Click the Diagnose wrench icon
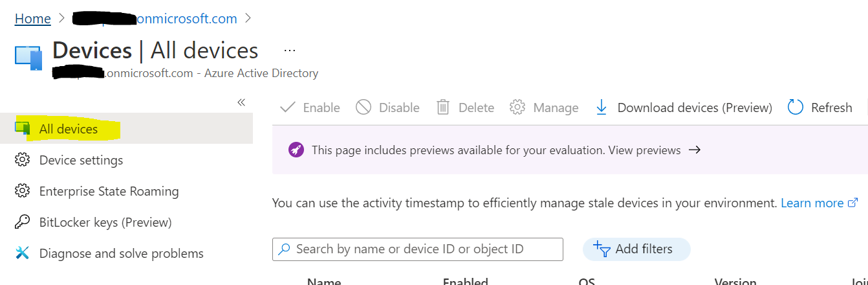Screen dimensions: 868x285 (22, 253)
